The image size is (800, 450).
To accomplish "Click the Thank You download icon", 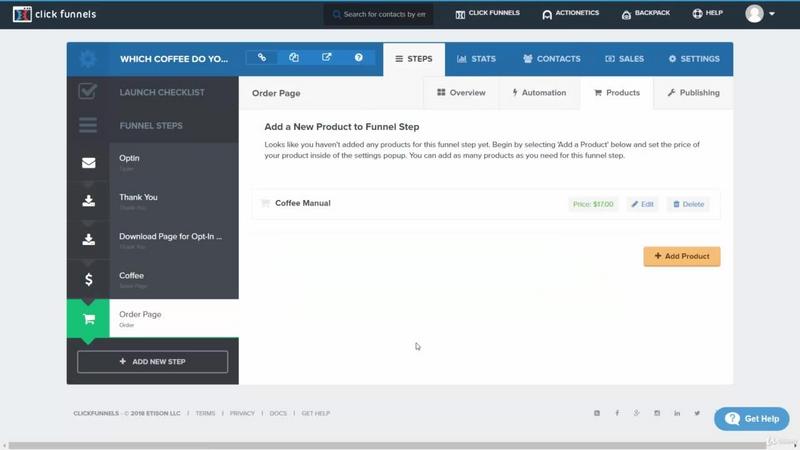I will pos(88,201).
